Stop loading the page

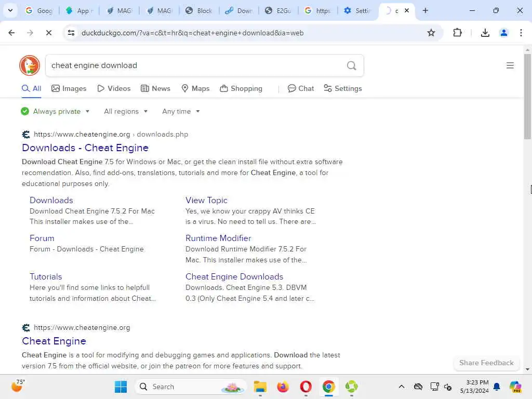click(x=48, y=33)
